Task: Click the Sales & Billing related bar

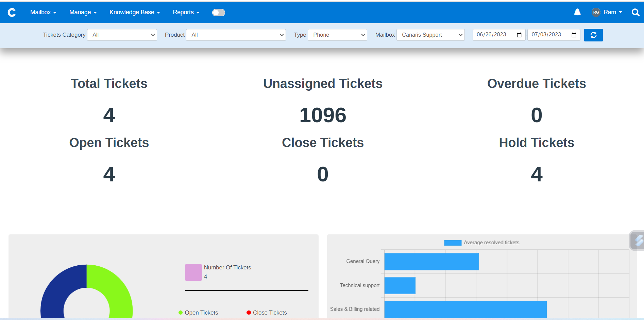Action: click(465, 309)
